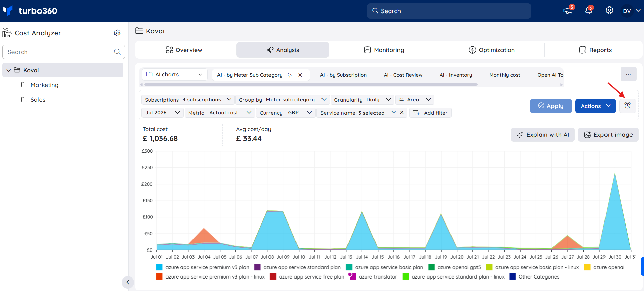Toggle azure app service basic plan legend
The image size is (644, 291).
click(x=384, y=267)
